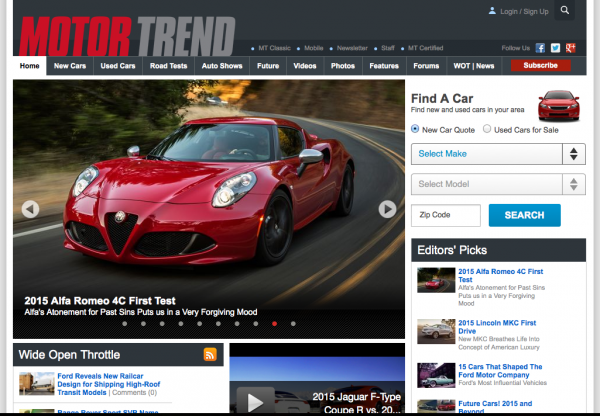Click the 2015 Jaguar F-Type video title
This screenshot has height=416, width=600.
(357, 403)
